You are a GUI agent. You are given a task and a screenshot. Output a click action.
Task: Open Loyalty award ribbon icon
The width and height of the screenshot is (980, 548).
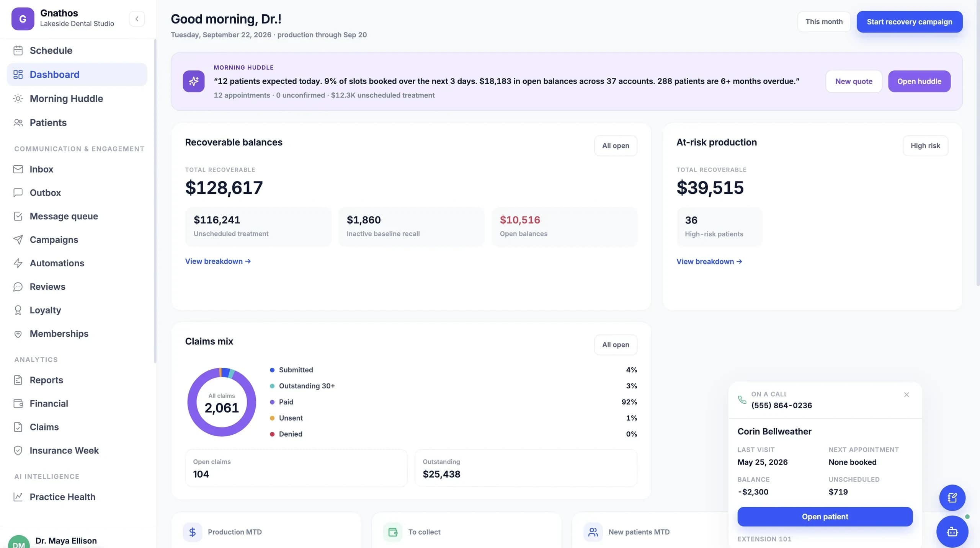(18, 310)
